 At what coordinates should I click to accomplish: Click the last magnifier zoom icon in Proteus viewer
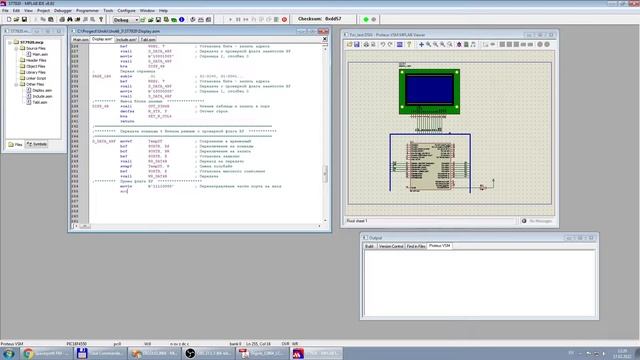(450, 44)
